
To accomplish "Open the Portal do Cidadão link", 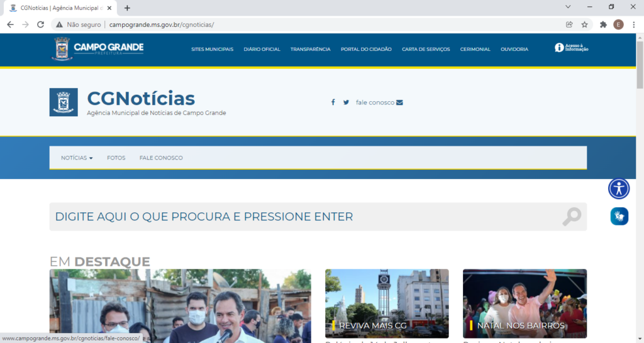I will tap(366, 49).
